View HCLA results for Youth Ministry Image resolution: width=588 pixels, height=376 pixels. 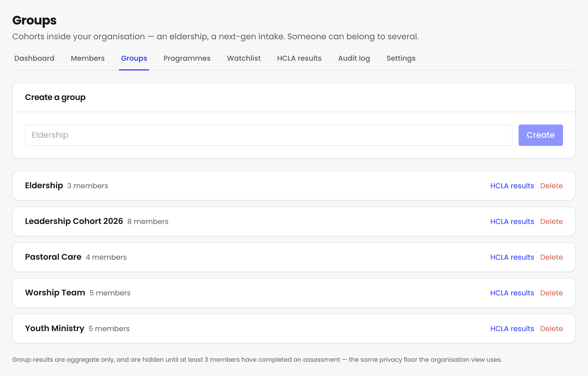(x=512, y=329)
